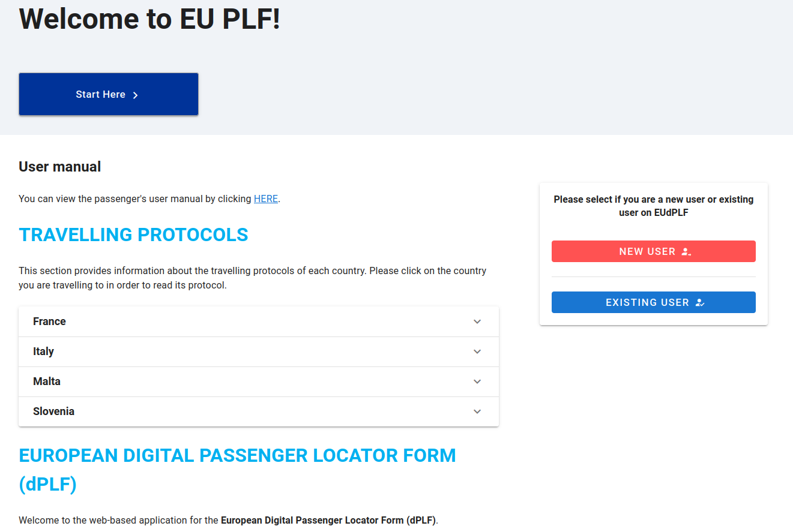Click the chevron in the Slovenia row
Viewport: 793px width, 532px height.
pos(477,411)
